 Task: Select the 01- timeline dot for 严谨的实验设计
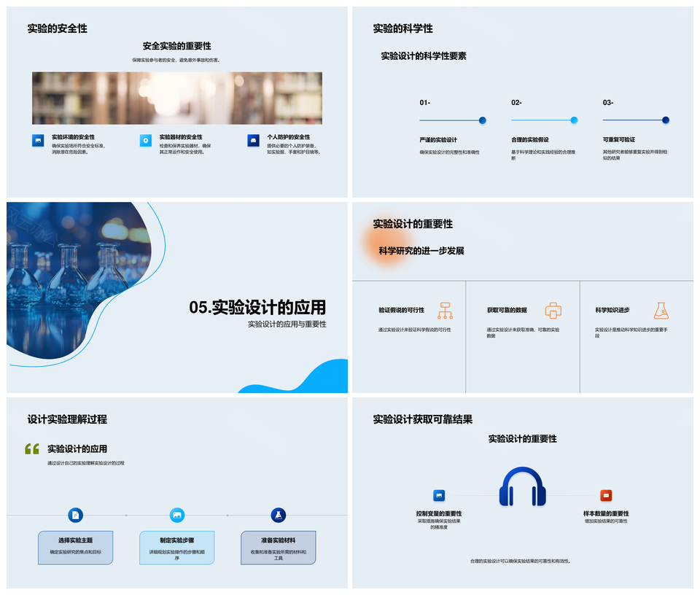point(482,120)
